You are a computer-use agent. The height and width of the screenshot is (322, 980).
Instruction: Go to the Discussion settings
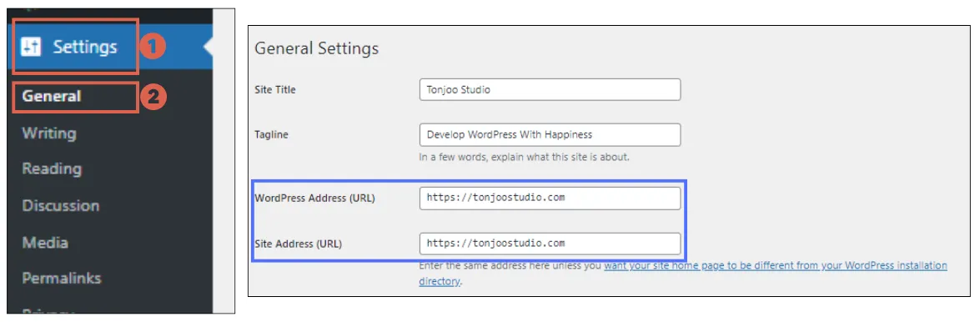61,205
